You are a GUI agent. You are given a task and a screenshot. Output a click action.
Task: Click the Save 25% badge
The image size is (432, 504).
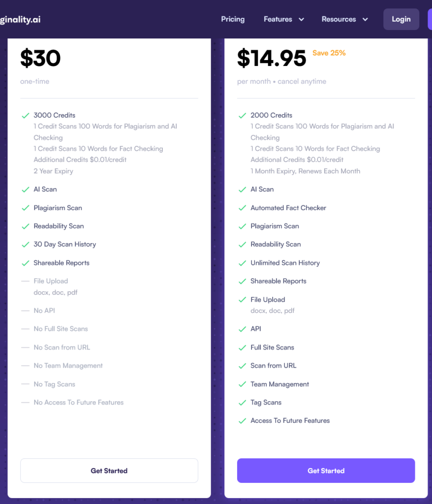(329, 53)
